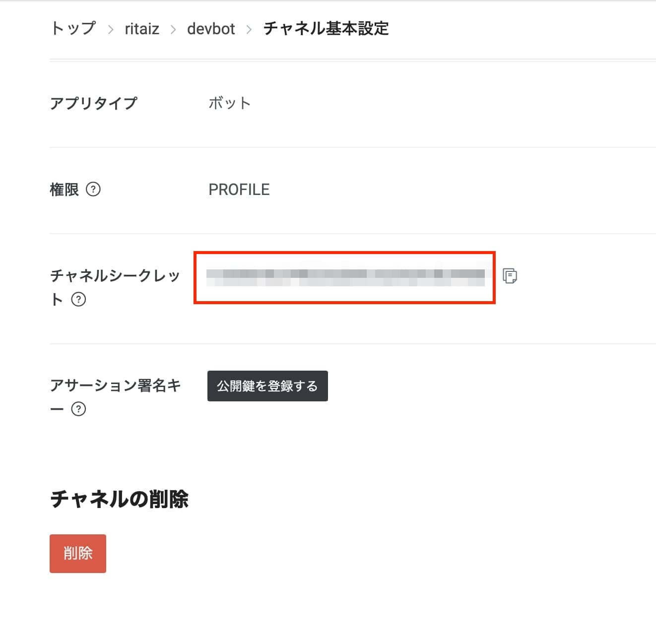Open help icon next to 権限
Image resolution: width=656 pixels, height=644 pixels.
pos(93,190)
